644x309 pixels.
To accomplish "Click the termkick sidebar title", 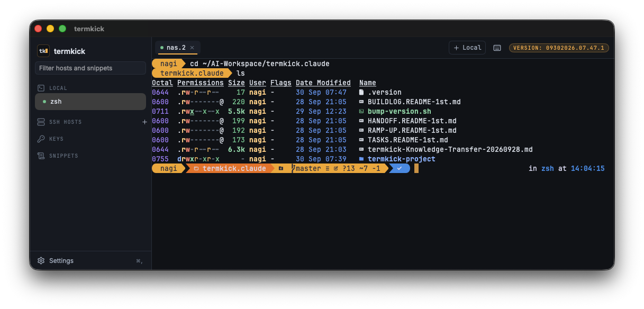I will click(x=69, y=51).
